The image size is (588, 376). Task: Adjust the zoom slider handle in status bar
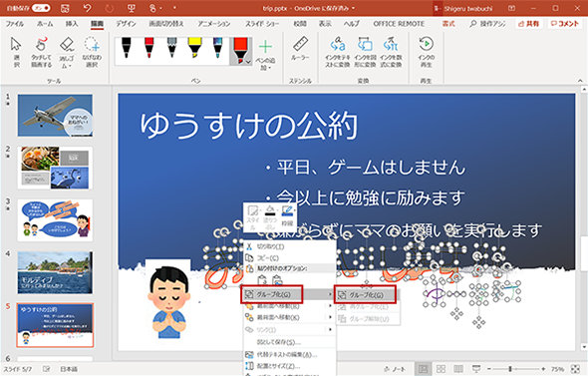[x=510, y=369]
